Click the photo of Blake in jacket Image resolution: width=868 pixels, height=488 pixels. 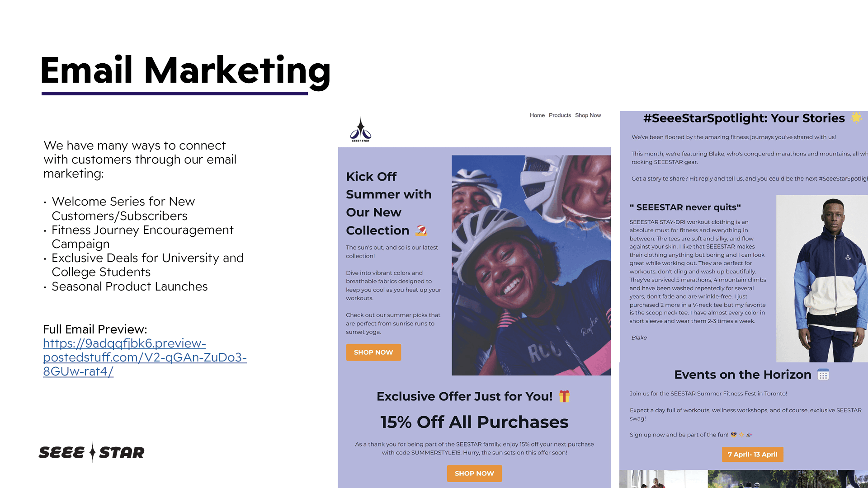pos(822,278)
